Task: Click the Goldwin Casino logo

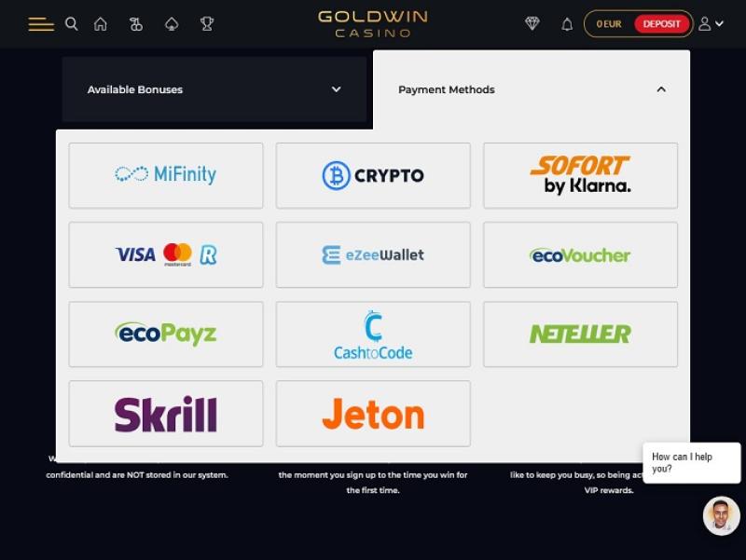Action: (x=373, y=24)
